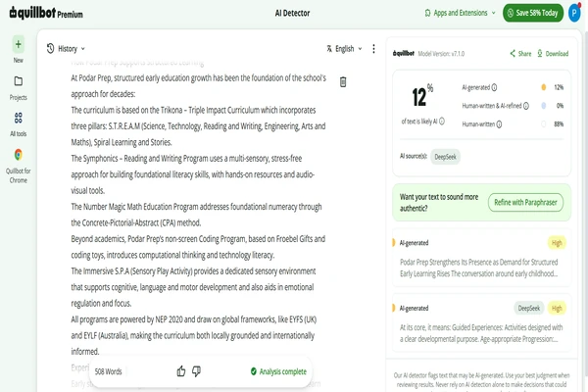Click the paragraph starting 'At Podar Prep, structured'
Screen dimensions: 588x392
point(198,86)
